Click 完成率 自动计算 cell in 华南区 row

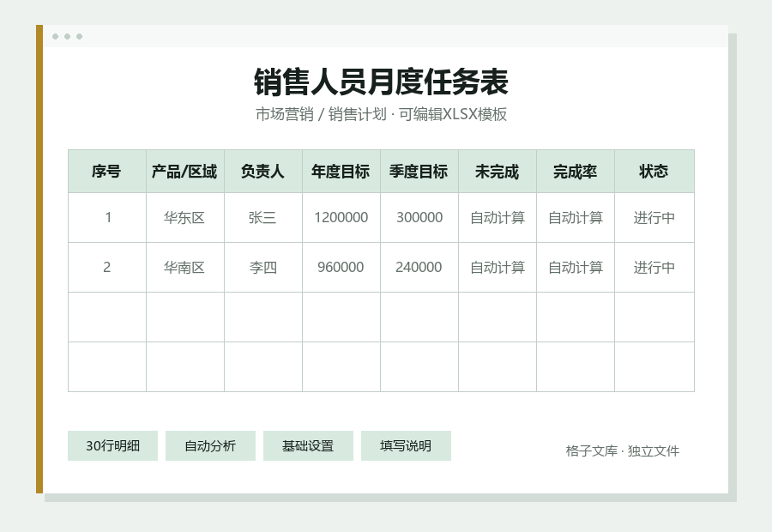tap(575, 268)
